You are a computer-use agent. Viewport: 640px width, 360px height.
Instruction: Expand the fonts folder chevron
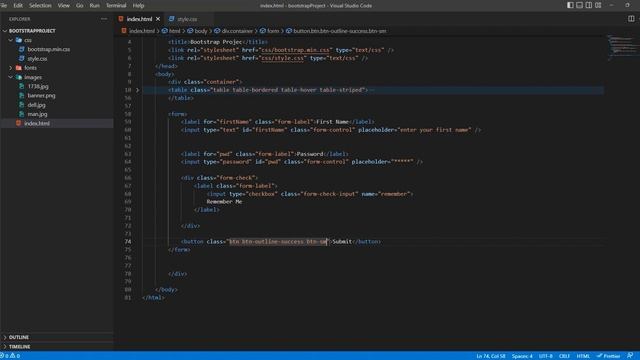11,68
